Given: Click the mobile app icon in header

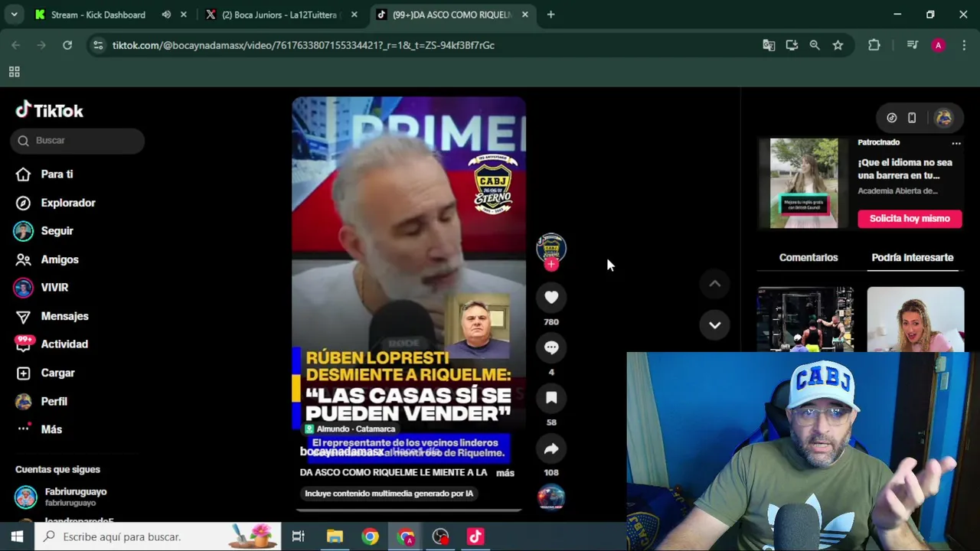Looking at the screenshot, I should [x=912, y=118].
